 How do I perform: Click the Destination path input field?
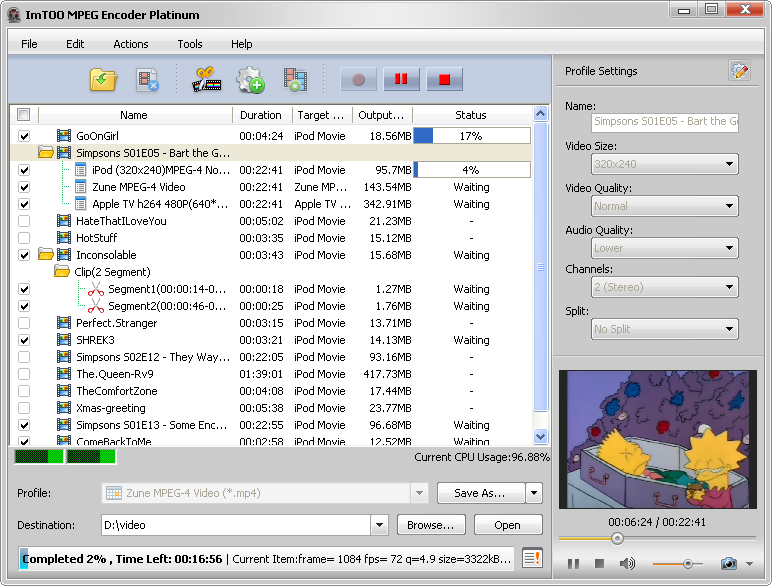[236, 525]
